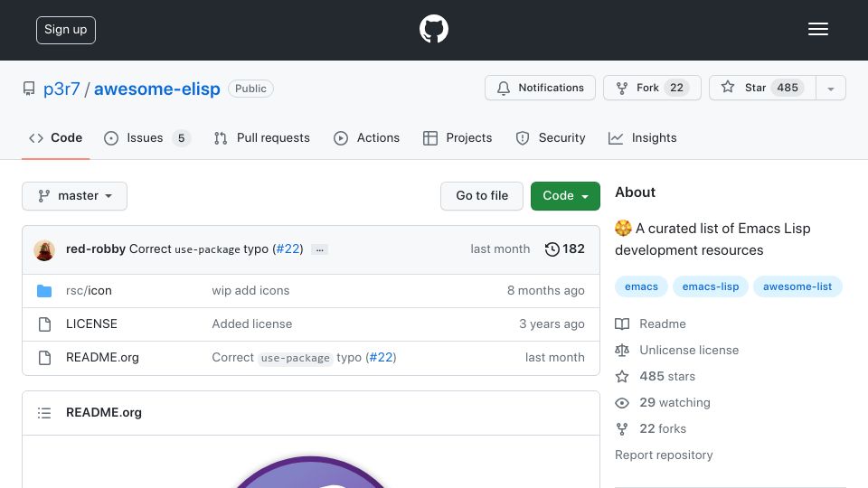Click the Notifications bell button

pos(540,88)
